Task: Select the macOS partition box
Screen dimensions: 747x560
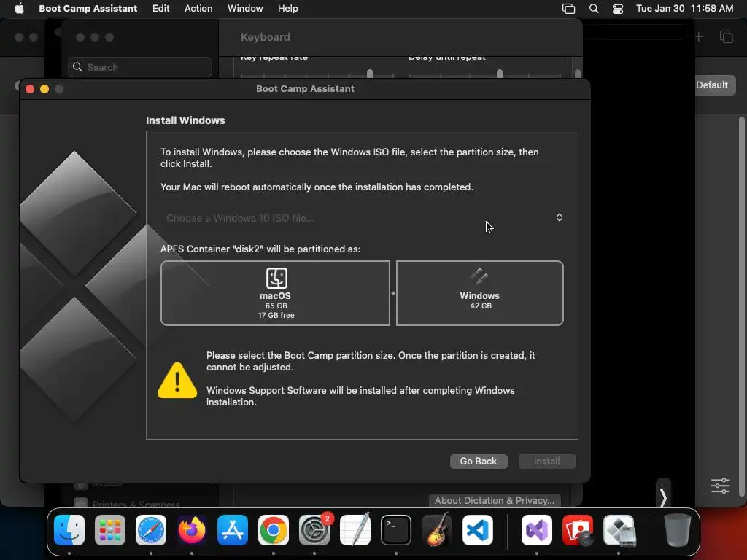Action: pos(275,293)
